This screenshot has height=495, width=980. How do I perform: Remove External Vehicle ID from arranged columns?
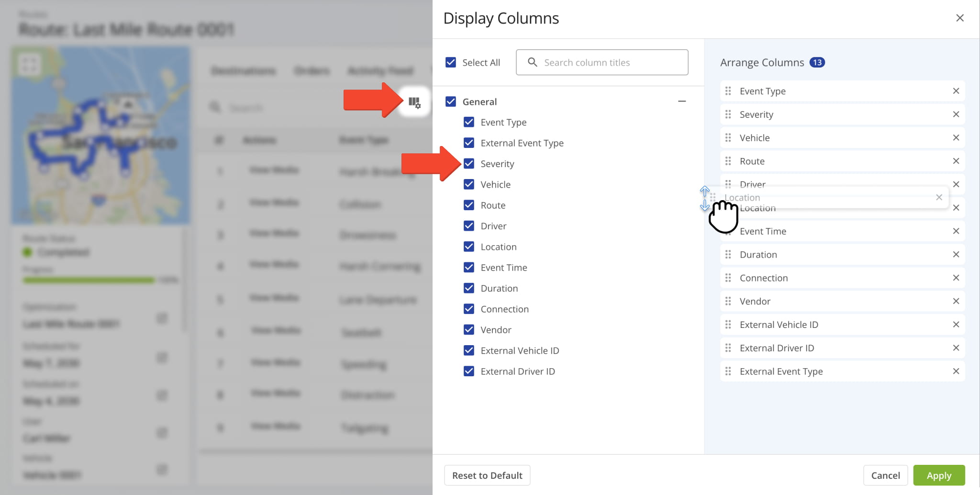[956, 325]
